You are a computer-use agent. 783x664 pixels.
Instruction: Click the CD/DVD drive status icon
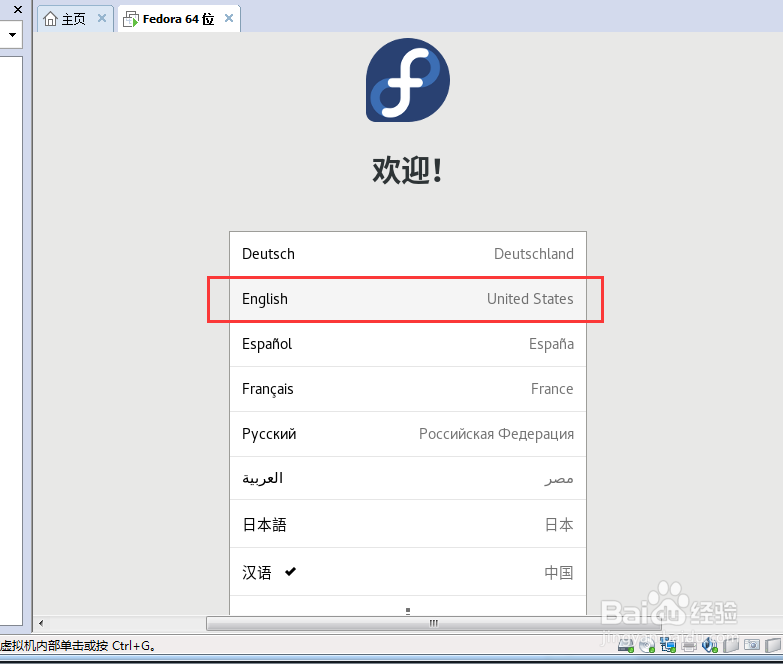click(647, 646)
